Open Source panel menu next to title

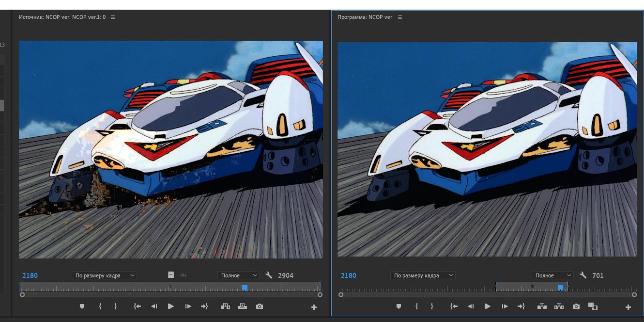pyautogui.click(x=113, y=17)
